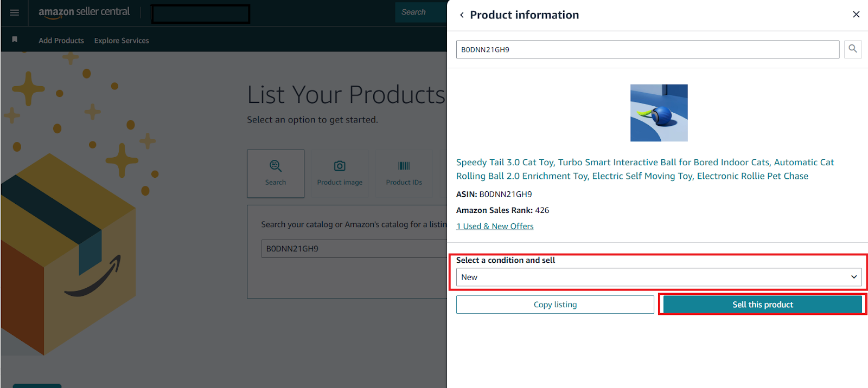Screen dimensions: 868x388
Task: Click the bookmark flag icon
Action: (x=15, y=40)
